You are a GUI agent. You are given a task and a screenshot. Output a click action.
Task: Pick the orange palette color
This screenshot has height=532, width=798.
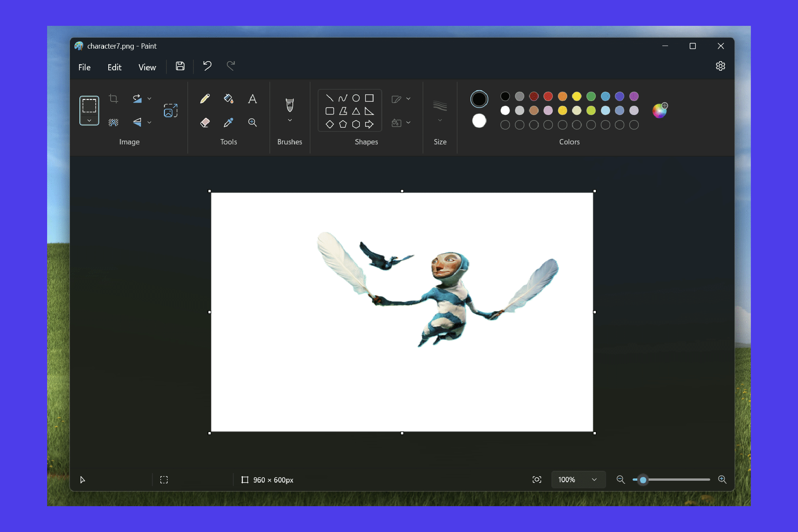[562, 97]
